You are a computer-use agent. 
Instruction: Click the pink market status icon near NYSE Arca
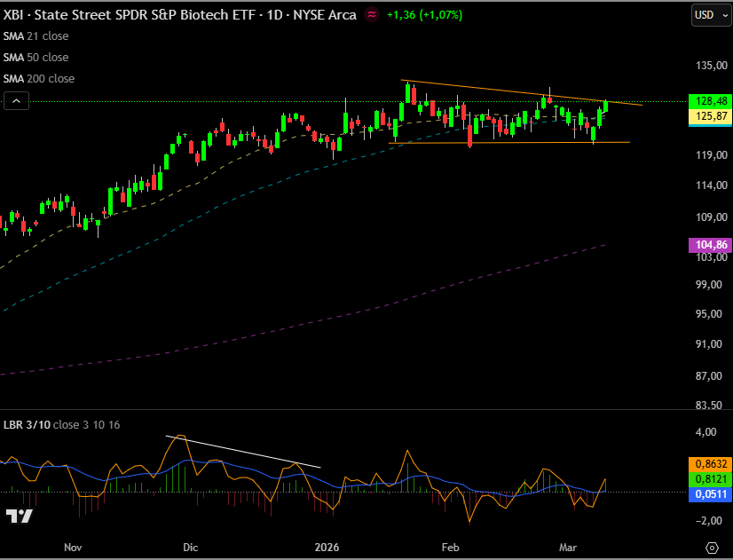click(372, 15)
